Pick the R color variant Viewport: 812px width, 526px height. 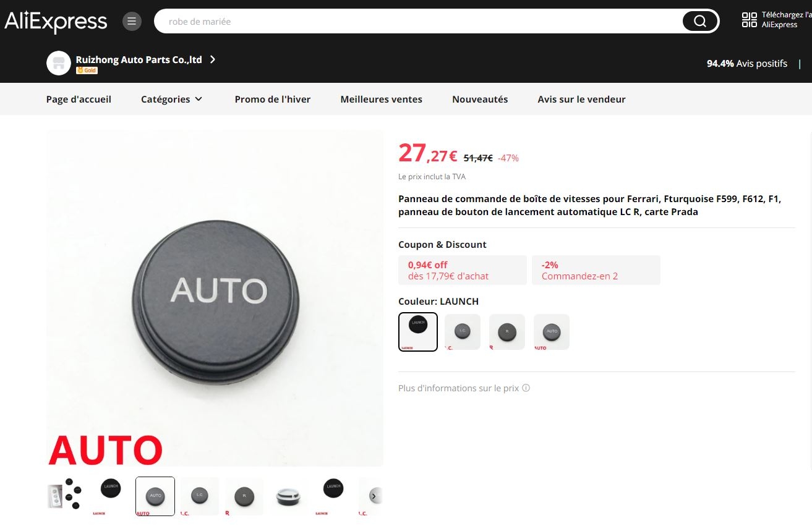[507, 332]
